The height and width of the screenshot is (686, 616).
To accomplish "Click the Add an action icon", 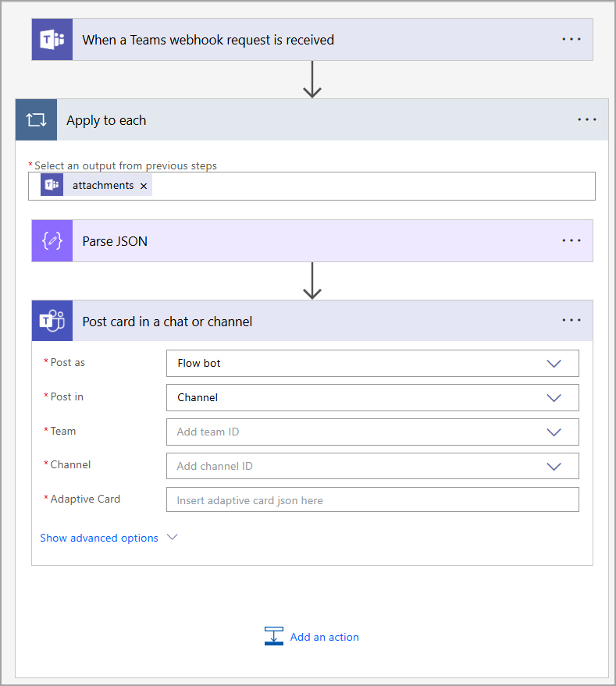I will pyautogui.click(x=273, y=636).
